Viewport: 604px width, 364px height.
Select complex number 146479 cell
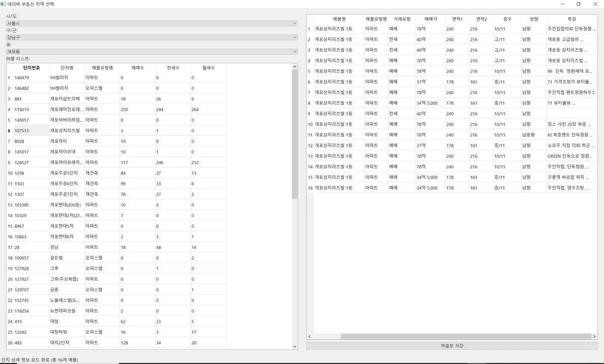point(32,78)
